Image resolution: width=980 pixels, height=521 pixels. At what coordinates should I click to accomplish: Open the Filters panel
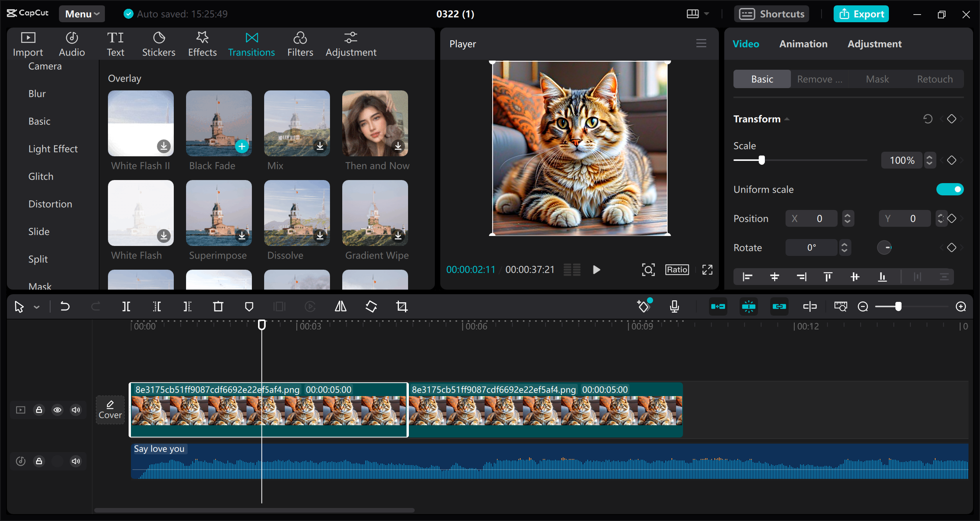click(300, 43)
